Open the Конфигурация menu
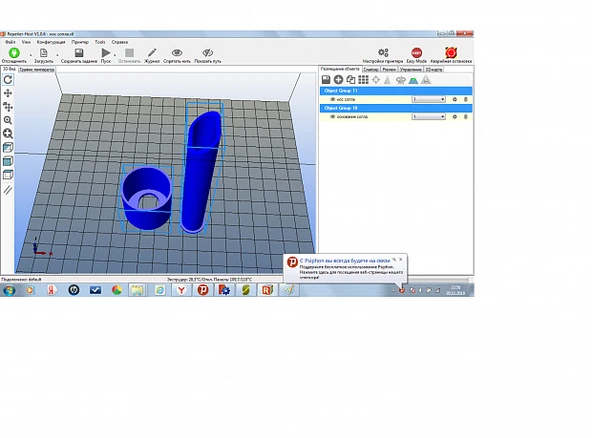592x438 pixels. (x=51, y=42)
